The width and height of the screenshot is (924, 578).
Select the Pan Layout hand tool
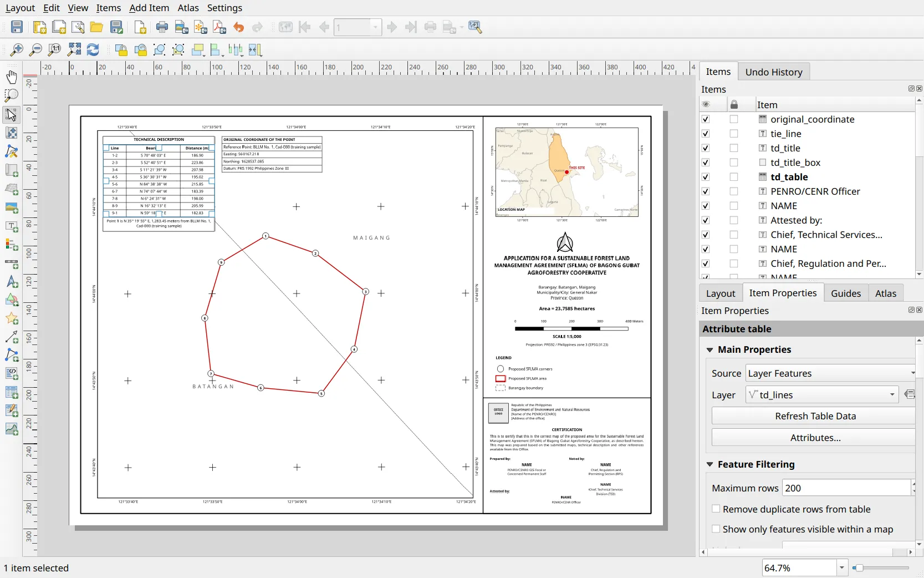[x=11, y=77]
